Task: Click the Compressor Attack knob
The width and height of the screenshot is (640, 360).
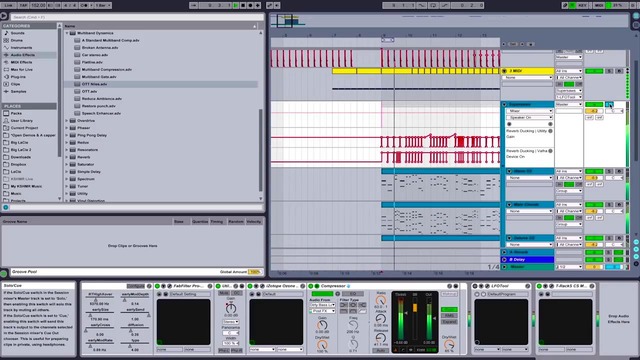Action: pyautogui.click(x=380, y=319)
